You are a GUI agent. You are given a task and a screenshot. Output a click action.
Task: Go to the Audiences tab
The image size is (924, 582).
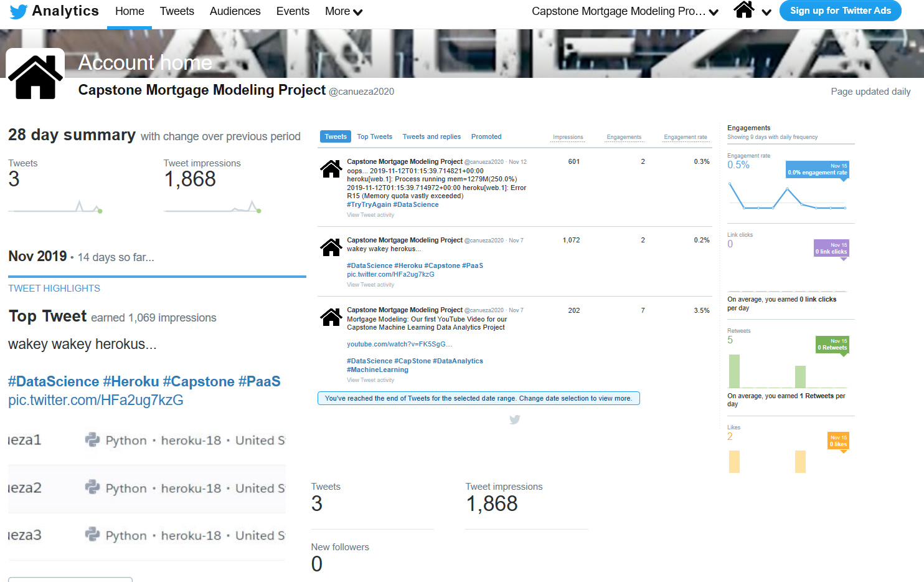(235, 11)
